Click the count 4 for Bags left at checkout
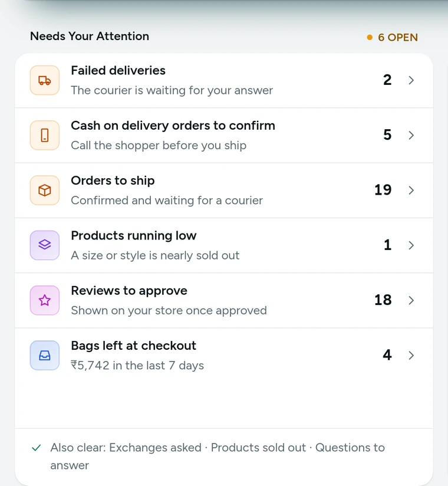Image resolution: width=448 pixels, height=486 pixels. point(387,355)
